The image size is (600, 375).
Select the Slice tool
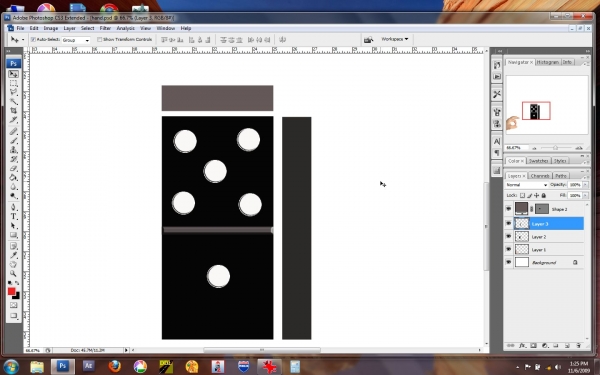pyautogui.click(x=13, y=120)
